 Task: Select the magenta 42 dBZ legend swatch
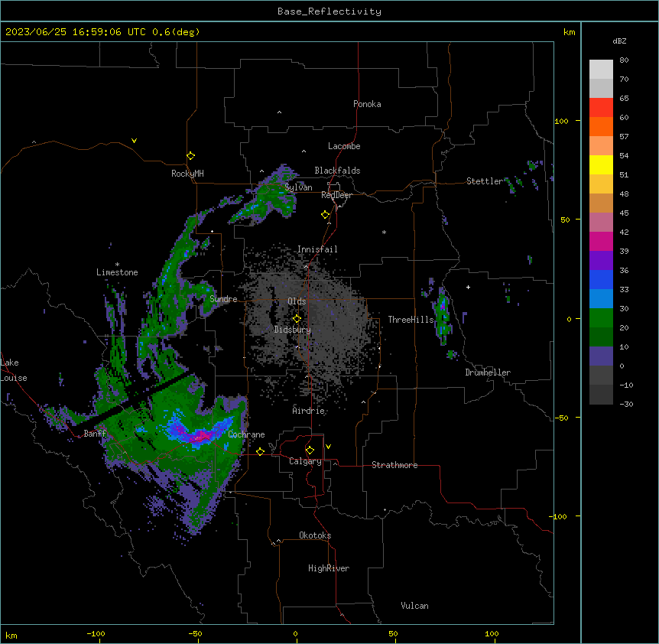tap(601, 241)
